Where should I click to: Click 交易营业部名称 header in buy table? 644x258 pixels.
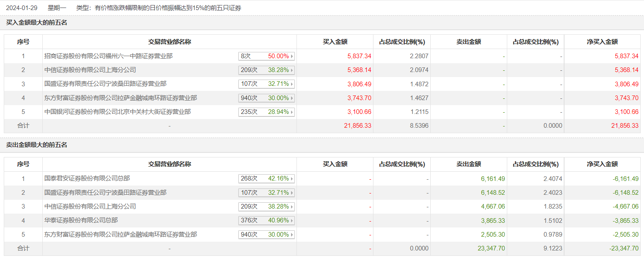coord(169,42)
